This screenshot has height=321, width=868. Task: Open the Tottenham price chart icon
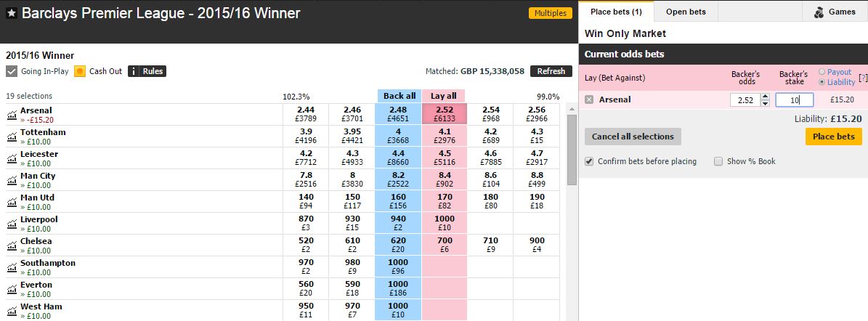point(12,137)
